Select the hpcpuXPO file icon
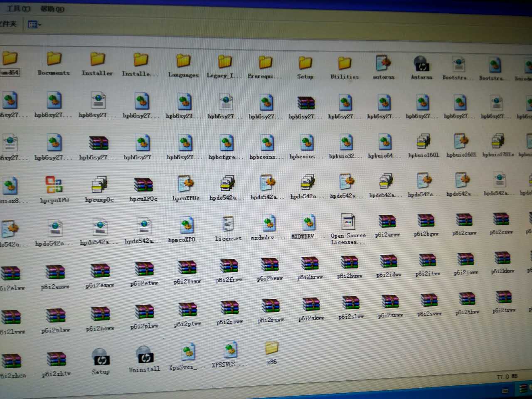This screenshot has width=532, height=399. pos(54,185)
